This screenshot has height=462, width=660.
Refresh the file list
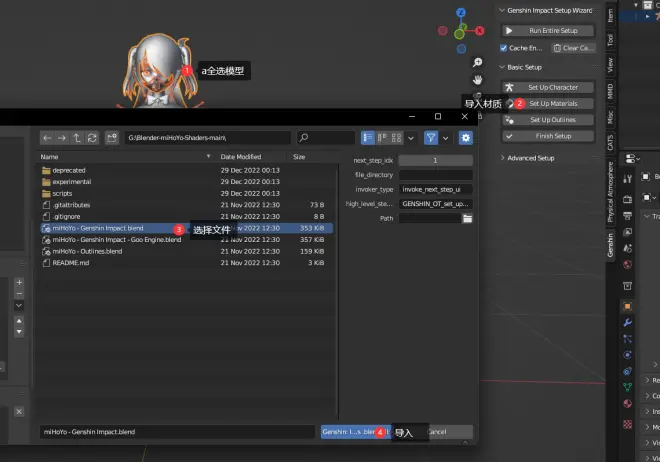click(92, 138)
